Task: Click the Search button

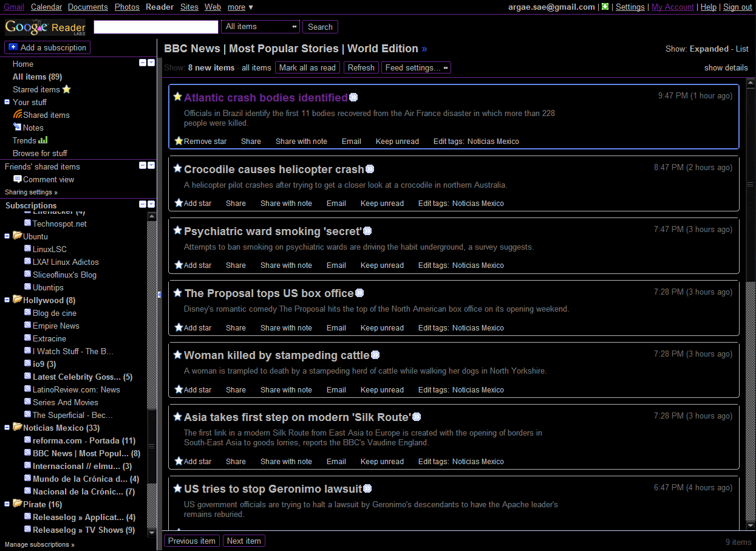Action: click(320, 27)
